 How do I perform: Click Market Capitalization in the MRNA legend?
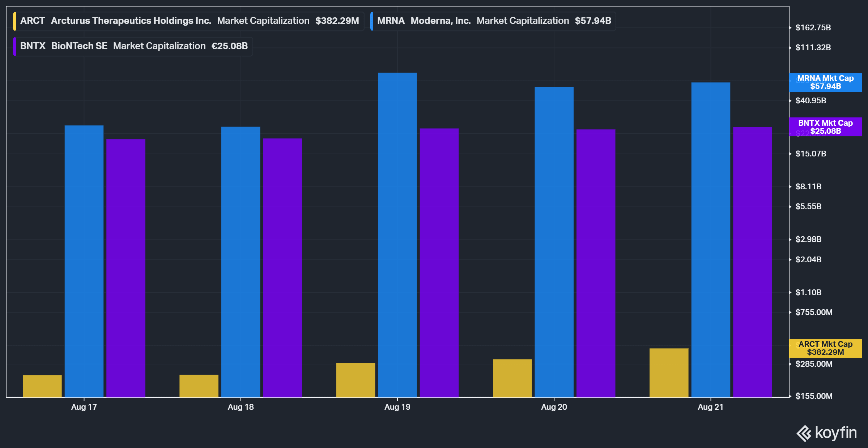coord(523,21)
